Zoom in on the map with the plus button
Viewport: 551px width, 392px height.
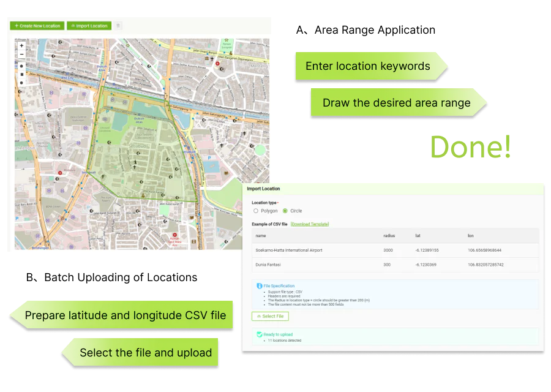(x=22, y=46)
